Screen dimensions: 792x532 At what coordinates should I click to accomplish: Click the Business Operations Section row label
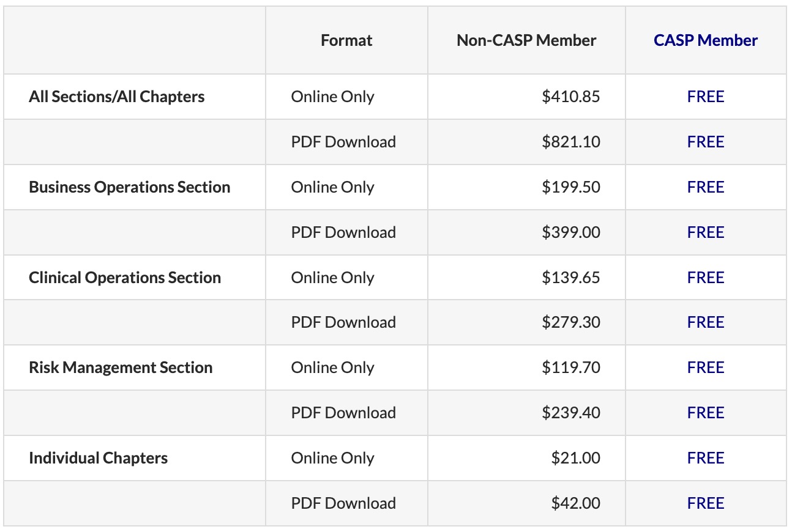point(130,187)
